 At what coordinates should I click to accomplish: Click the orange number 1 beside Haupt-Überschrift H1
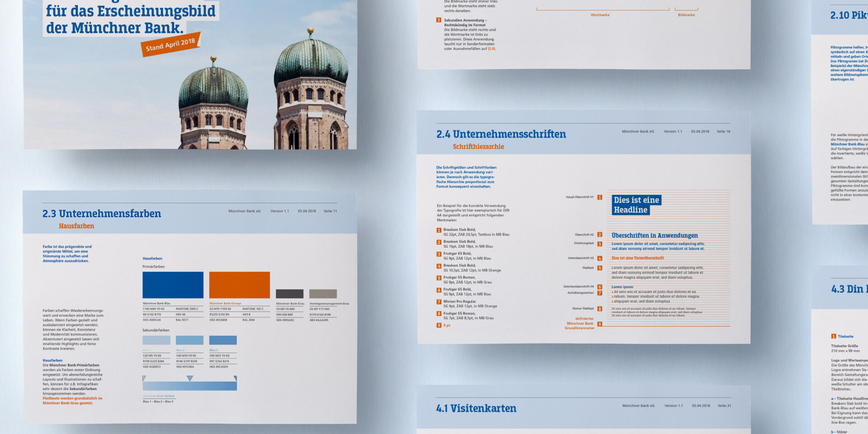coord(600,197)
